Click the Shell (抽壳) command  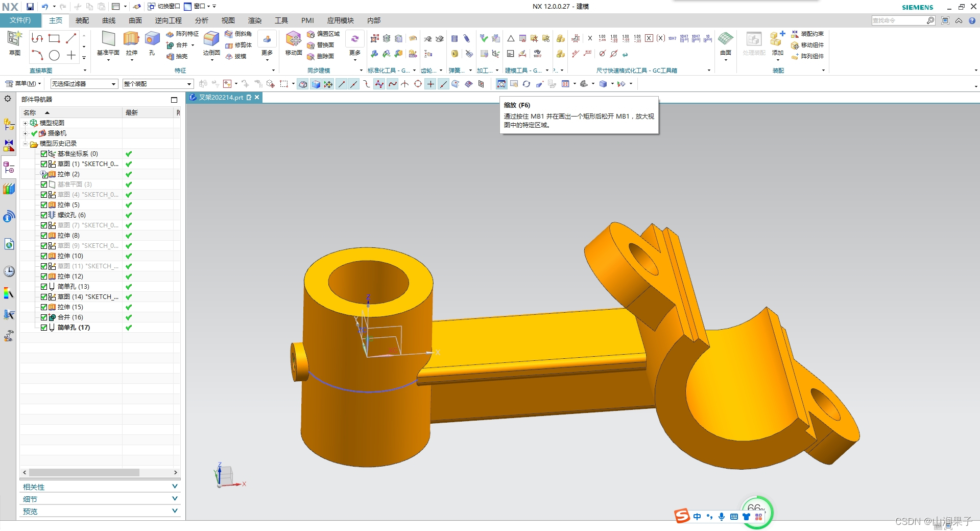coord(177,56)
